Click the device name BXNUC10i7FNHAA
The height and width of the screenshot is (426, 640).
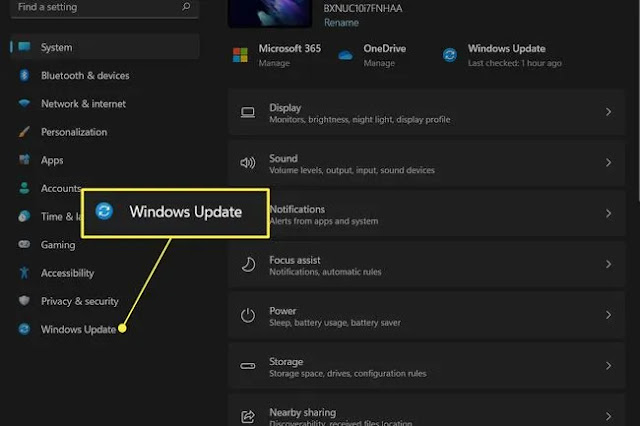tap(362, 8)
